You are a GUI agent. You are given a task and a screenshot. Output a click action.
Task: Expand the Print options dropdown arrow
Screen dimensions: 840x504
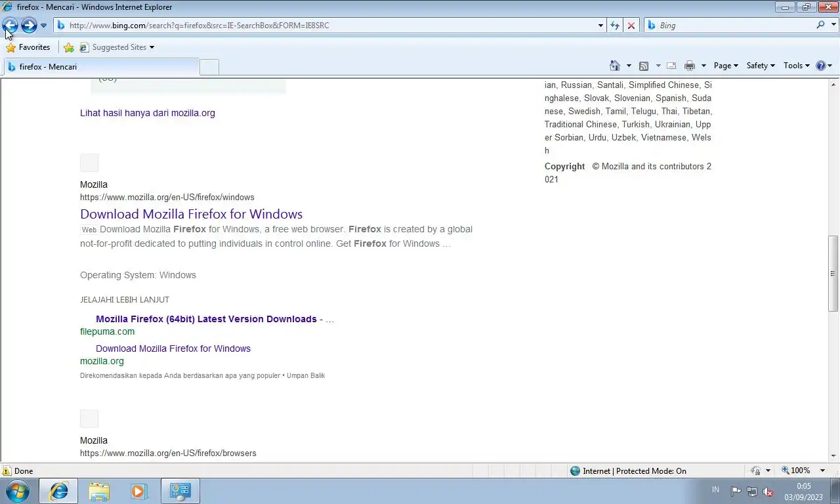(703, 66)
